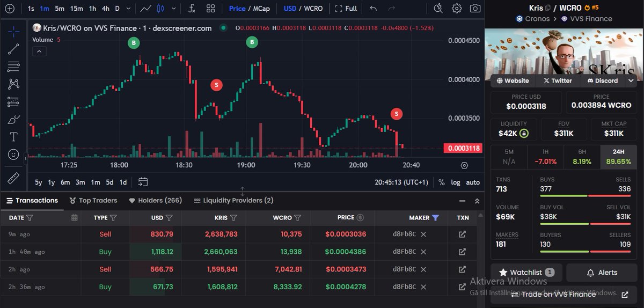This screenshot has width=644, height=308.
Task: Open the quick search icon
Action: (438, 8)
